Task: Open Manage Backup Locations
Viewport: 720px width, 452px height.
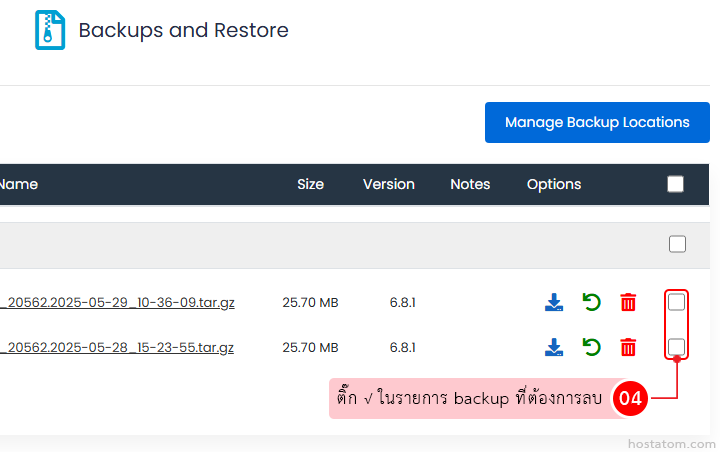Action: pos(597,122)
